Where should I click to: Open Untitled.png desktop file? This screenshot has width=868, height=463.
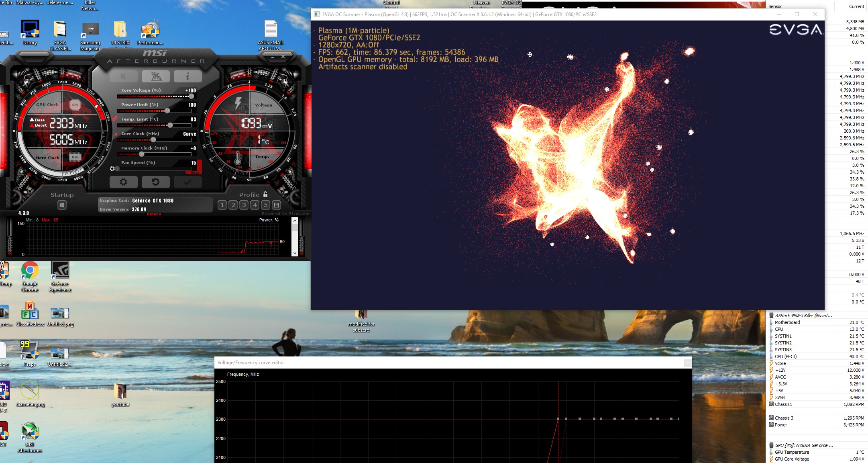click(60, 317)
